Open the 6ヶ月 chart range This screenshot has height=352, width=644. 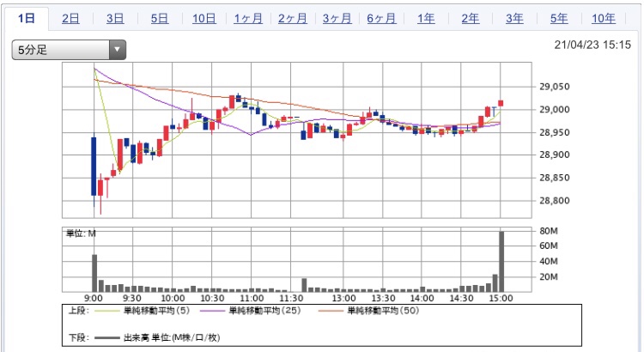381,19
